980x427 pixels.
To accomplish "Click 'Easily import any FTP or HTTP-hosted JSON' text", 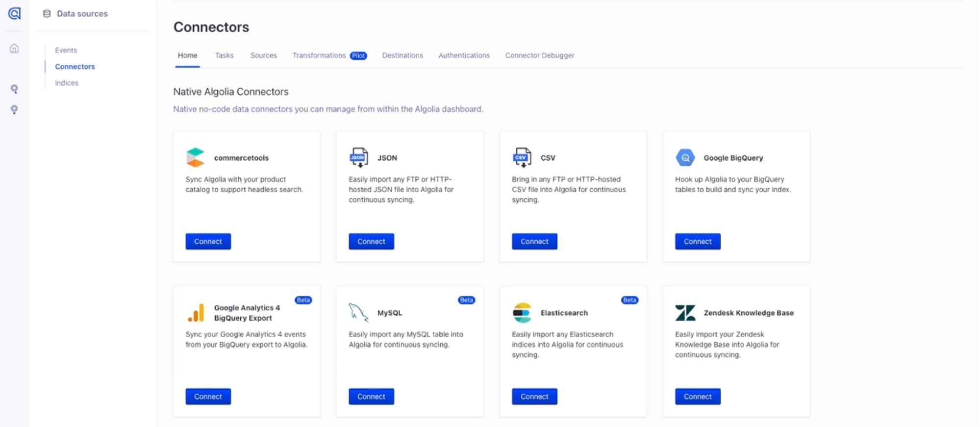I will click(x=401, y=189).
